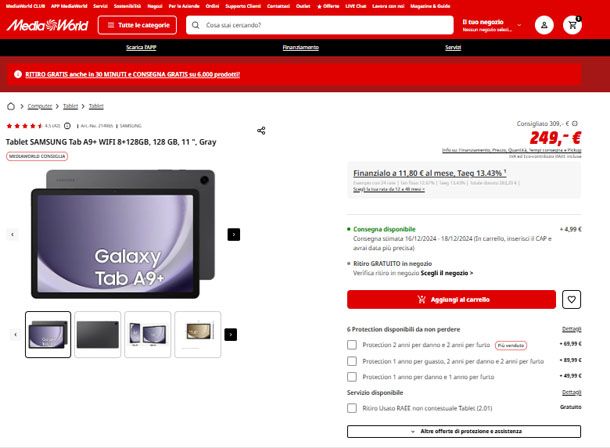Click the Finanziamento link in black bar
Viewport: 610px width, 448px height.
(x=301, y=47)
